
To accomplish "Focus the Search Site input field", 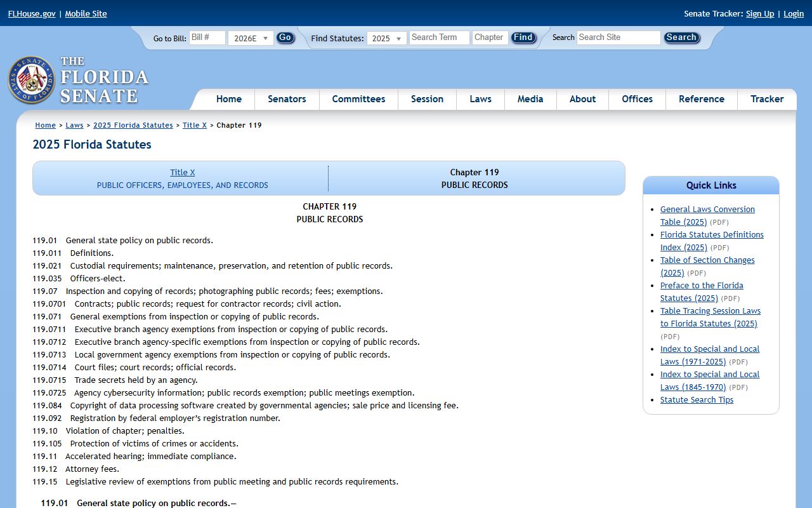I will pos(619,37).
